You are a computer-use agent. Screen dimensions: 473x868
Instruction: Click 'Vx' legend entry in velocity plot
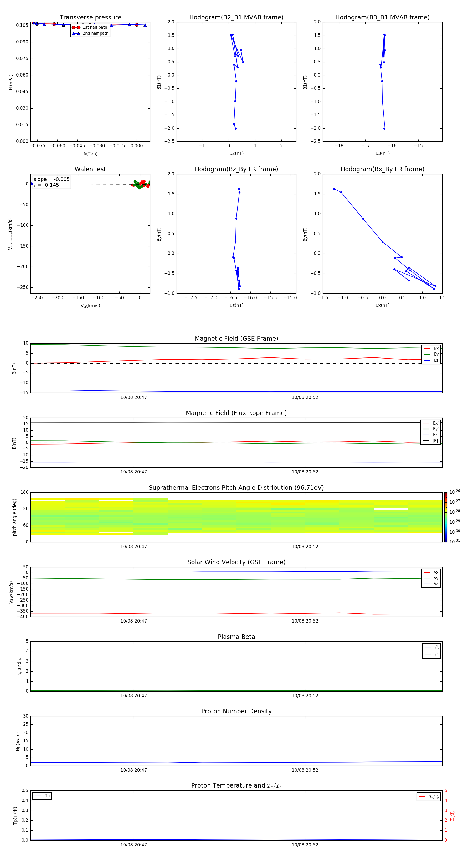tap(431, 572)
